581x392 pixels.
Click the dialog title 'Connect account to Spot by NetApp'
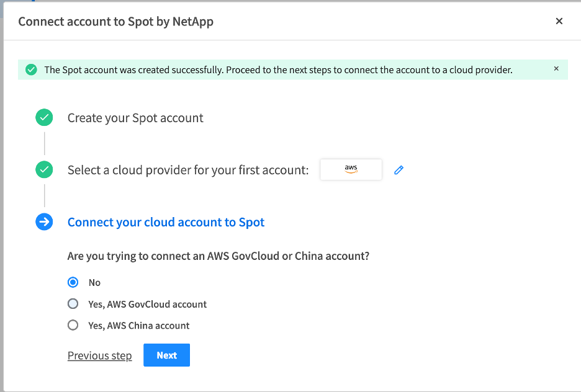(115, 22)
